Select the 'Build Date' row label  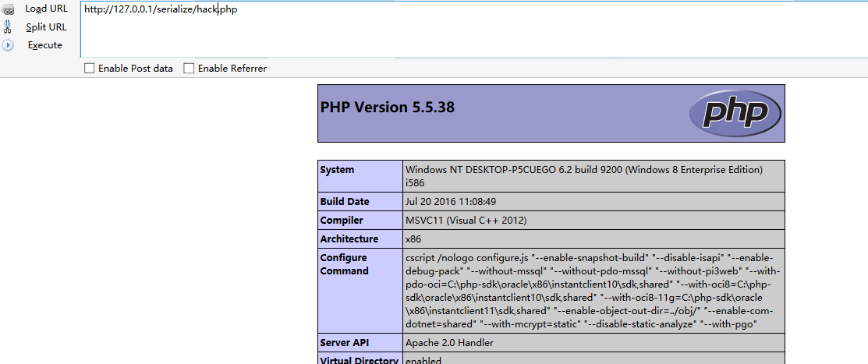tap(345, 202)
